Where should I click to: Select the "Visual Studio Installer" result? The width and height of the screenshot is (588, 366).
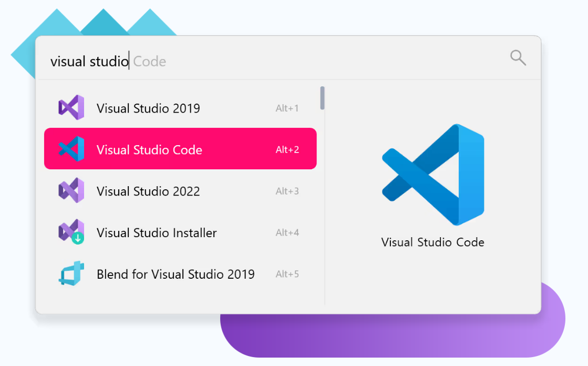tap(157, 233)
